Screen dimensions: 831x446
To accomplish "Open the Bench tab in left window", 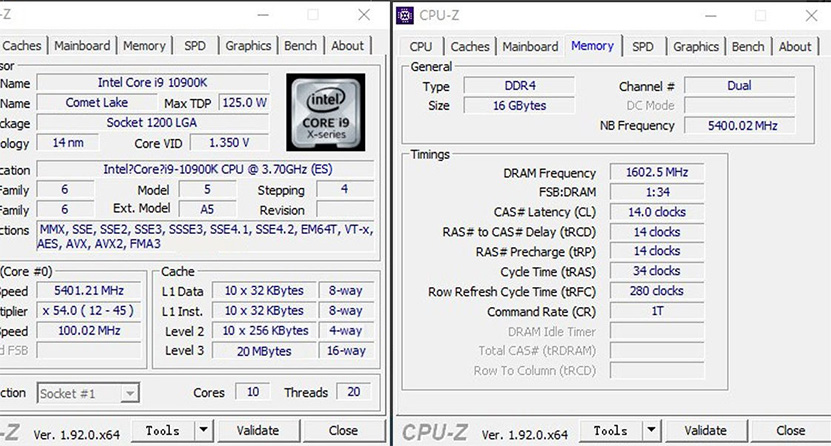I will pos(300,46).
